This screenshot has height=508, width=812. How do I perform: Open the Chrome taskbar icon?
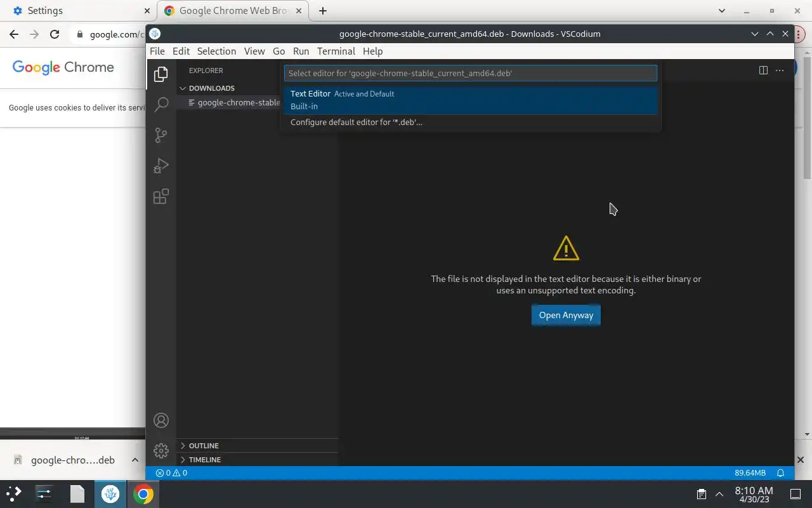[143, 493]
